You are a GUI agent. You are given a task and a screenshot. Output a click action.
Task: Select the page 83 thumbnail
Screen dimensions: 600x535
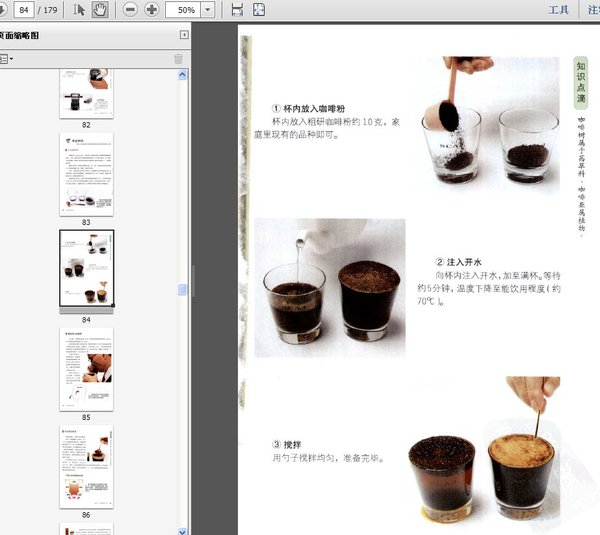[86, 175]
